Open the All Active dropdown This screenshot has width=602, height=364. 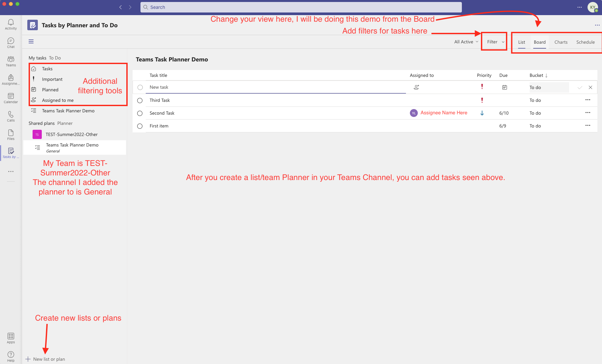point(465,42)
